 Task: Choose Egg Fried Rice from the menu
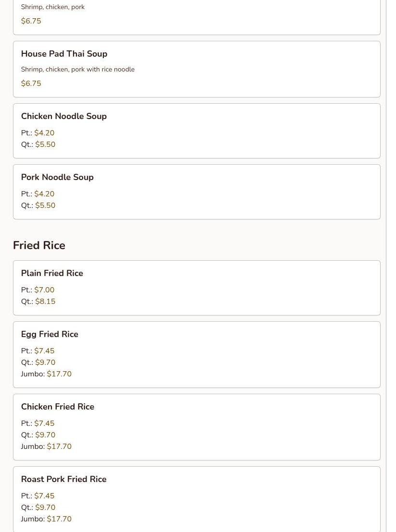49,334
